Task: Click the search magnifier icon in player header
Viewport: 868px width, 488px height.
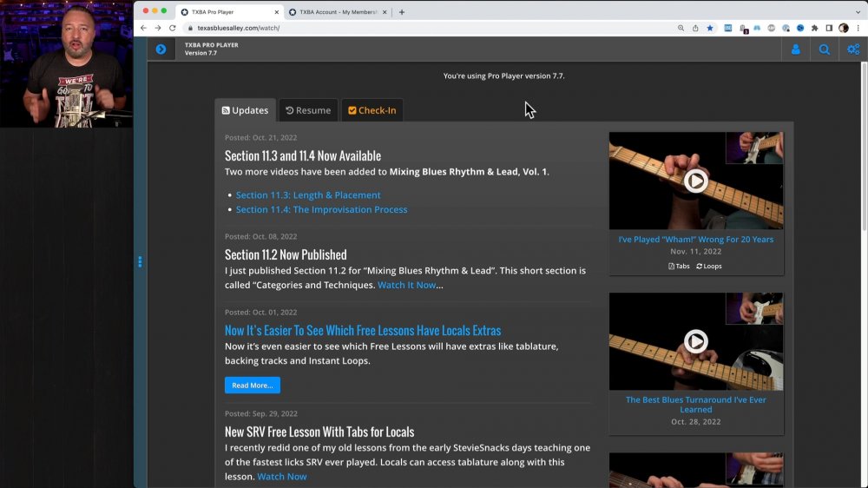Action: [x=825, y=49]
